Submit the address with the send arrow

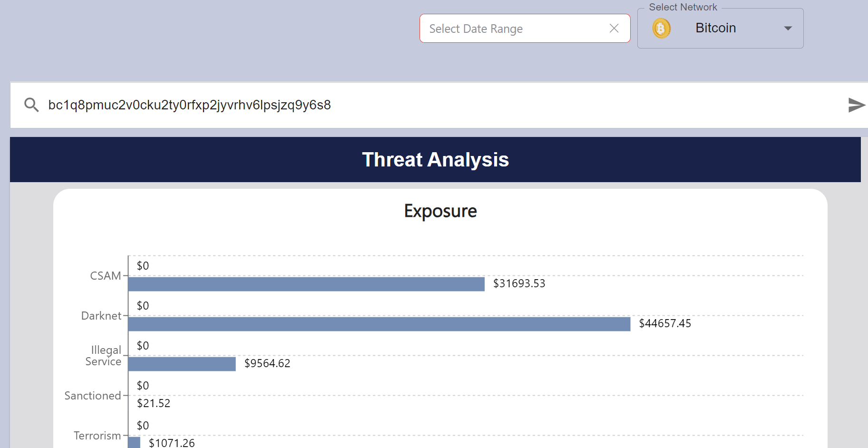(x=856, y=105)
